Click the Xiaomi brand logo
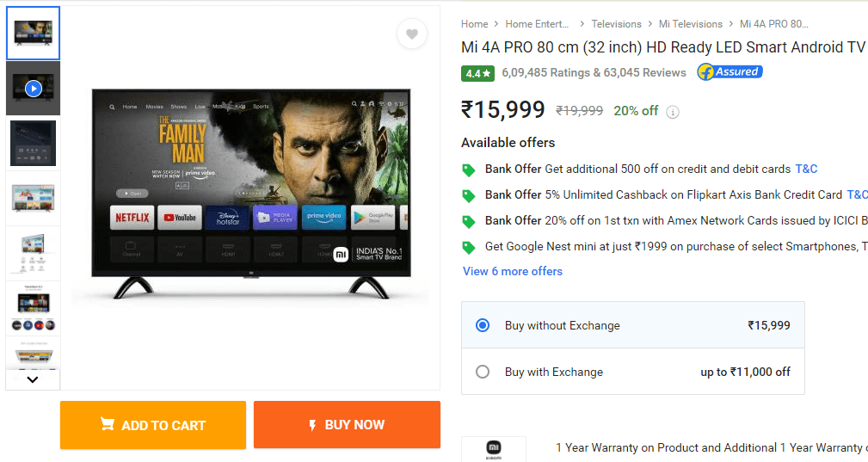The height and width of the screenshot is (462, 868). tap(494, 448)
